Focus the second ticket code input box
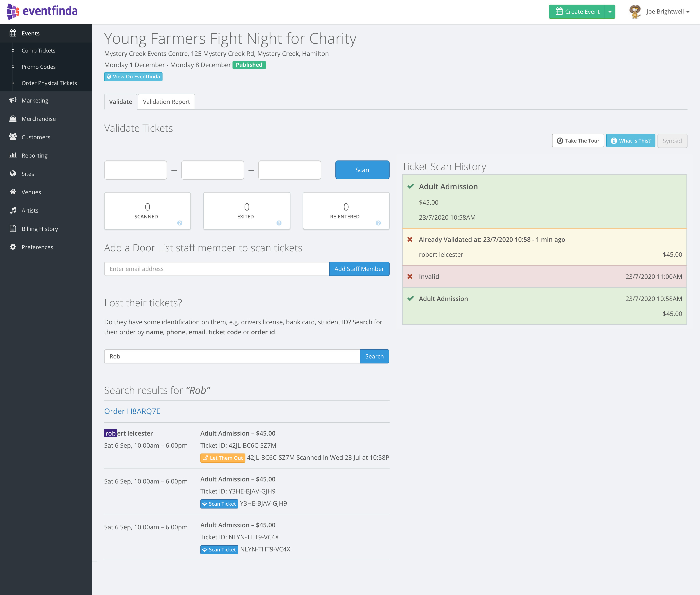 coord(212,170)
